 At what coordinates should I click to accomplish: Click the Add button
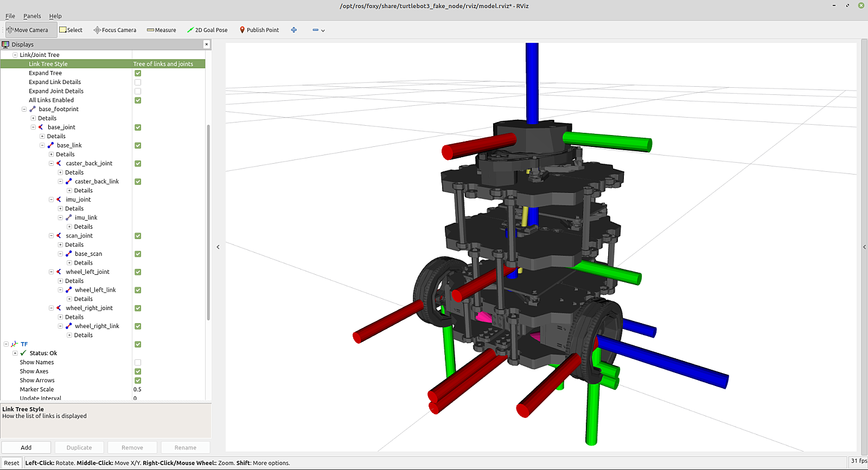[x=26, y=448]
